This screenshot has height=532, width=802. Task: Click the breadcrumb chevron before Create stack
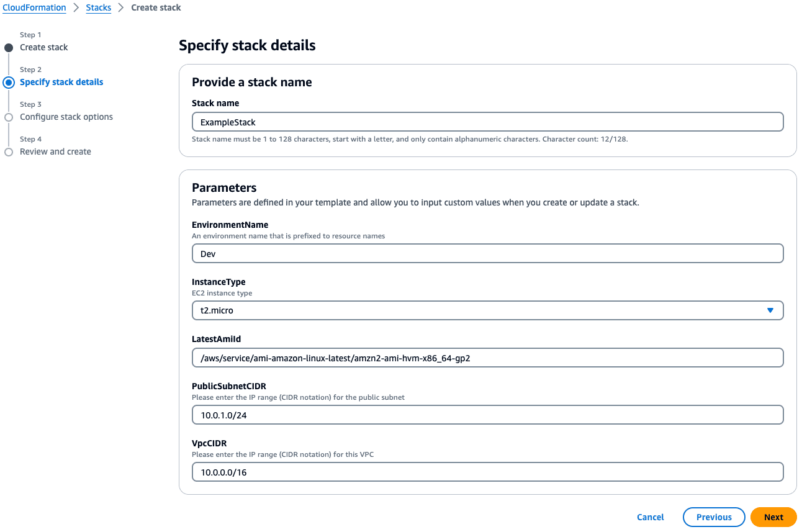pyautogui.click(x=120, y=7)
